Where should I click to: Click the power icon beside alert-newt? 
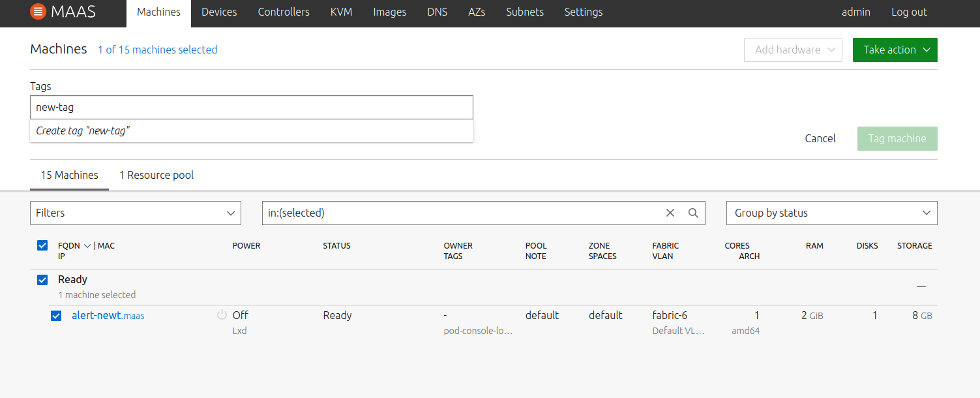(x=222, y=315)
